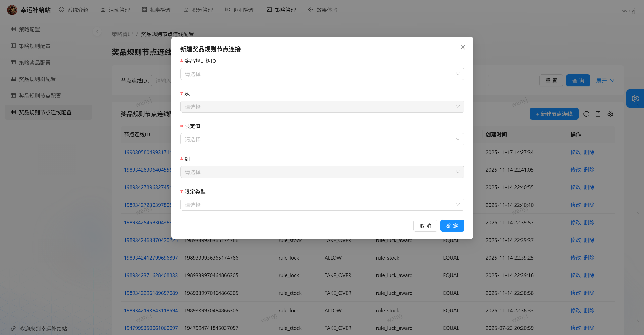Image resolution: width=644 pixels, height=335 pixels.
Task: Open the 限定类型 select dropdown
Action: (322, 205)
